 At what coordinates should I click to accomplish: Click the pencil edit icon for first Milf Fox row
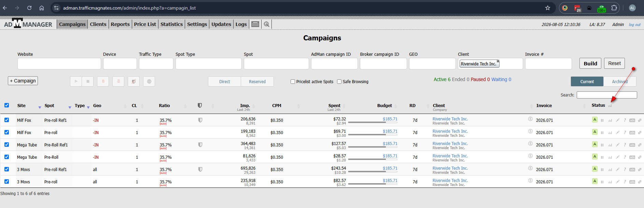tap(617, 120)
